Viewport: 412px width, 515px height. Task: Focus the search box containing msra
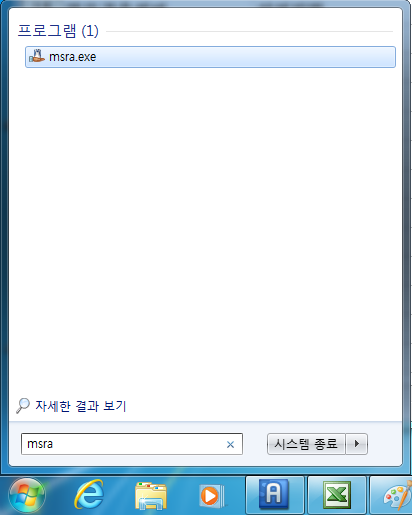pos(132,444)
